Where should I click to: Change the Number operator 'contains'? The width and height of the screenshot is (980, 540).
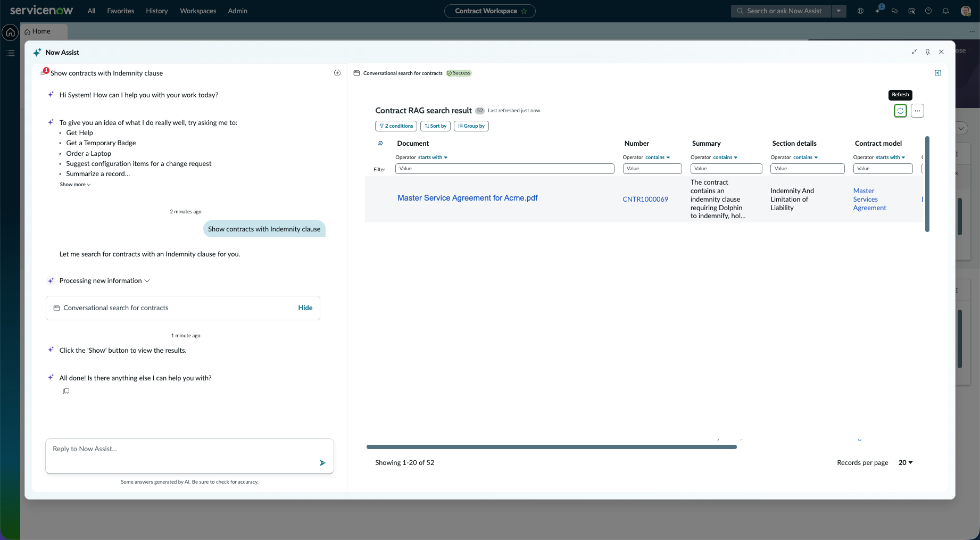[x=658, y=157]
